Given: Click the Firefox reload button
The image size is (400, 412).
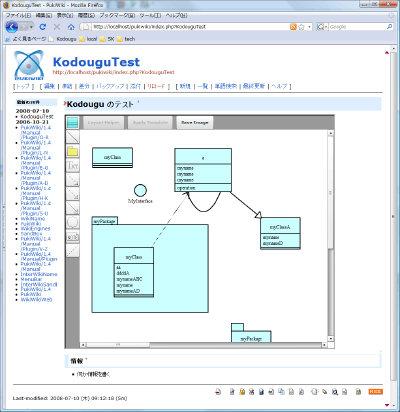Looking at the screenshot, I should 43,27.
